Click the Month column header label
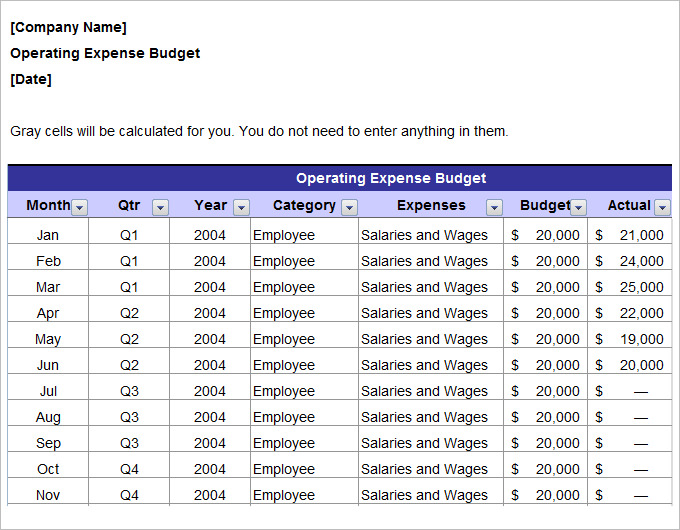 (48, 205)
